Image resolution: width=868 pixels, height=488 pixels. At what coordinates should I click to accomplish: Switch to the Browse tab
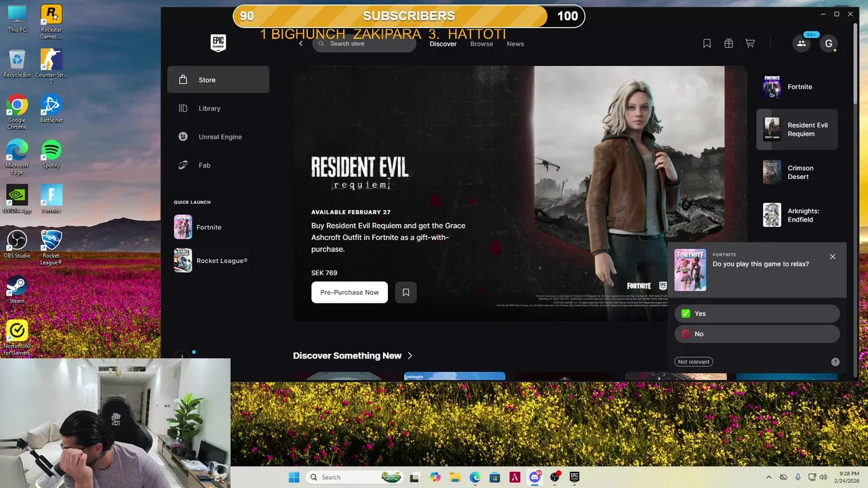[x=481, y=43]
